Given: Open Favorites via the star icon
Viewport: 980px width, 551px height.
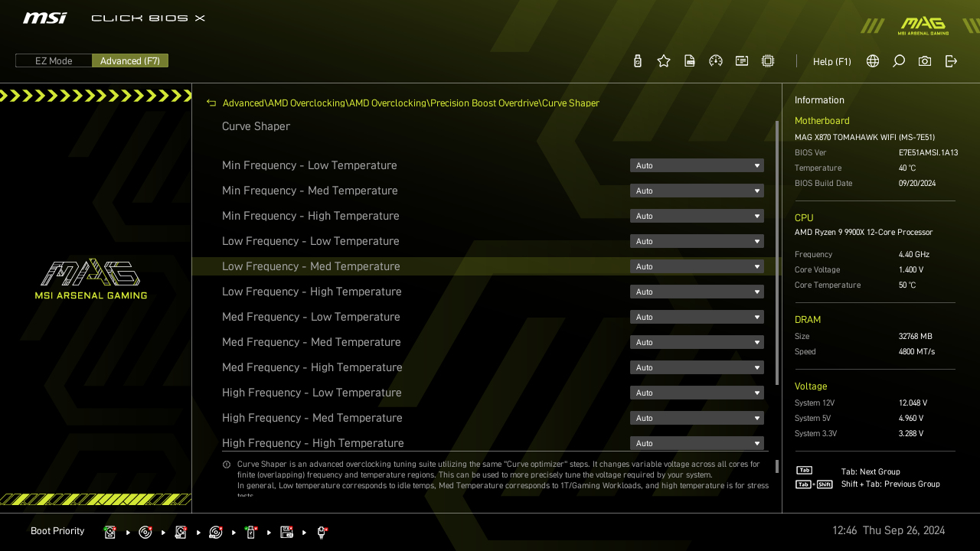Looking at the screenshot, I should pos(664,61).
